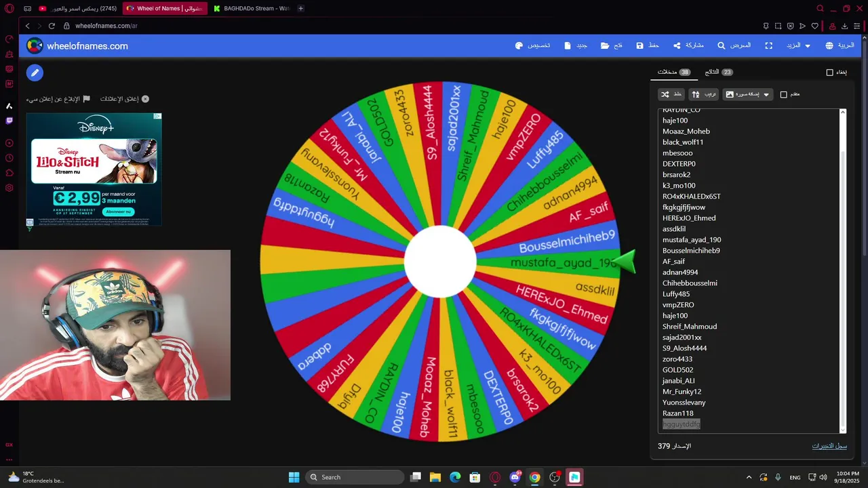Click the ENG language indicator
Screen dimensions: 868x488
click(795, 477)
